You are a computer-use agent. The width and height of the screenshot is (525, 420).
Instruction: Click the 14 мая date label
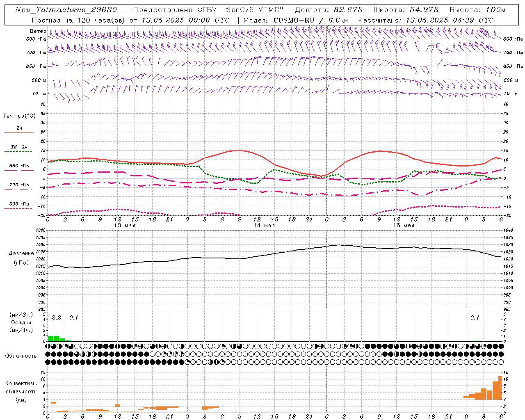pyautogui.click(x=264, y=226)
